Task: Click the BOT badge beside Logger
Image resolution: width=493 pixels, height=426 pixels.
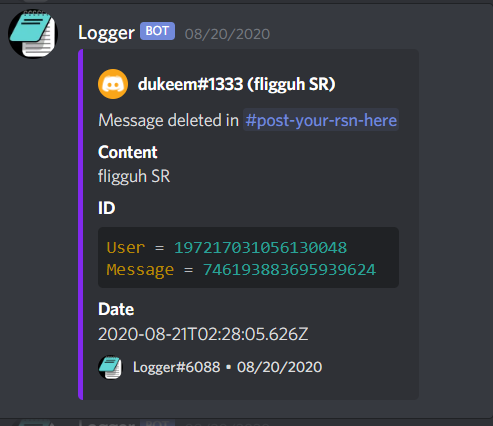Action: [x=157, y=31]
